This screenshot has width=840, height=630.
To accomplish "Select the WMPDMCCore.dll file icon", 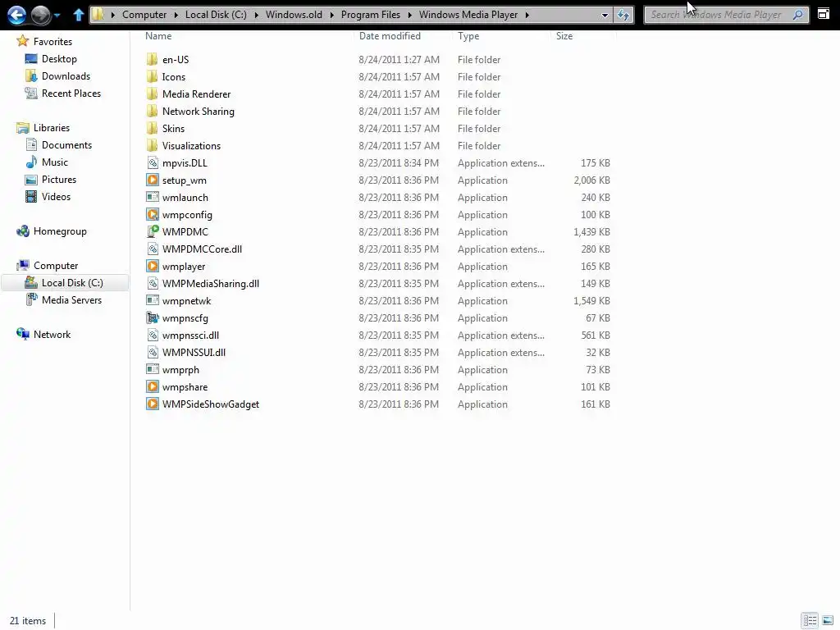I will 153,249.
